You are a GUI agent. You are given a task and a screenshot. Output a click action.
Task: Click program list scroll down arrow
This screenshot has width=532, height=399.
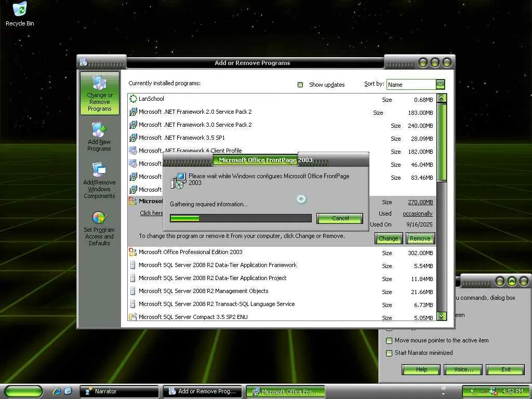click(442, 316)
